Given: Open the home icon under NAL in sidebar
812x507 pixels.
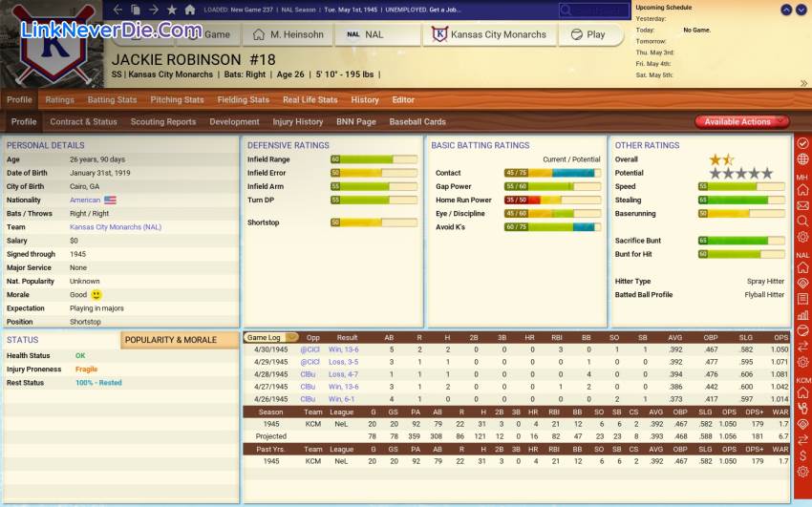Looking at the screenshot, I should [802, 267].
